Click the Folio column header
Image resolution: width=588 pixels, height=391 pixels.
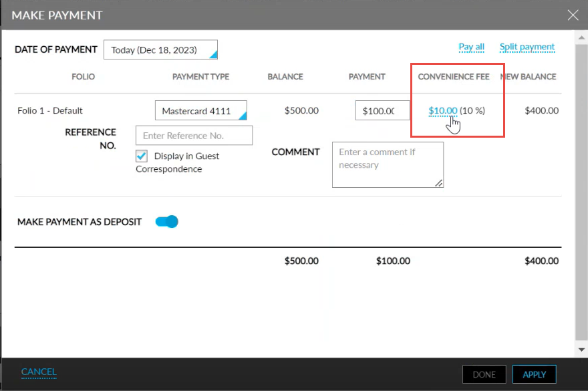(84, 77)
